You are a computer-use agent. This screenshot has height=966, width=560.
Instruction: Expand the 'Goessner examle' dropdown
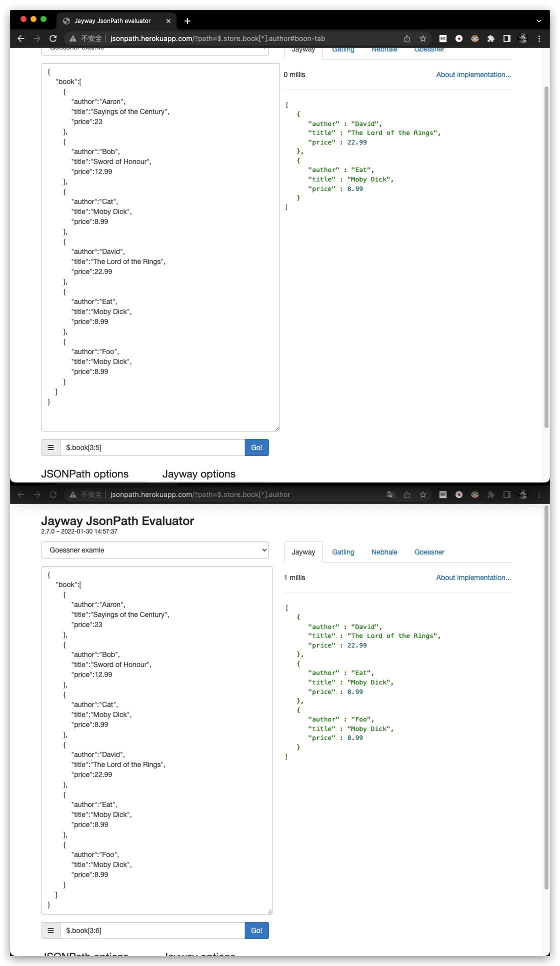pyautogui.click(x=155, y=550)
